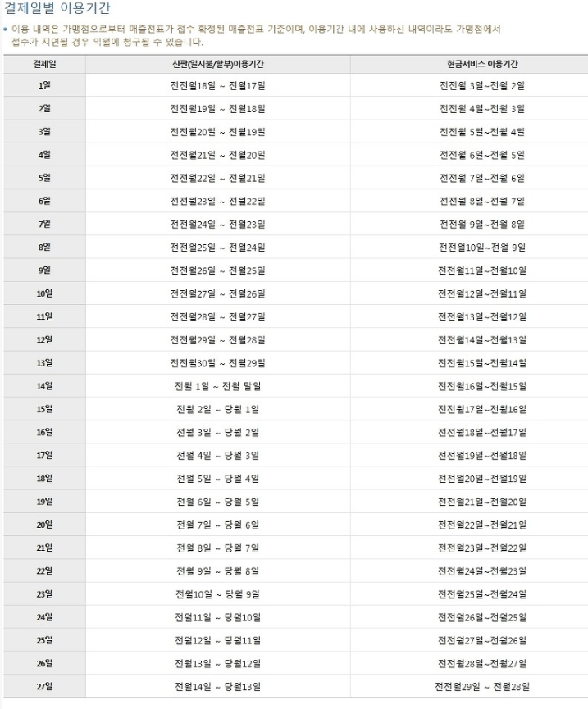Click the 현금서비스 이용기간 column header

pyautogui.click(x=482, y=64)
